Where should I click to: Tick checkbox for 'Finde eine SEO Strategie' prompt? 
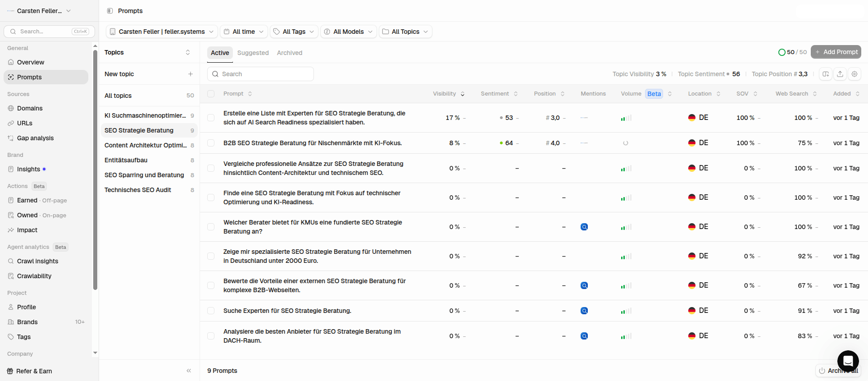pyautogui.click(x=211, y=197)
